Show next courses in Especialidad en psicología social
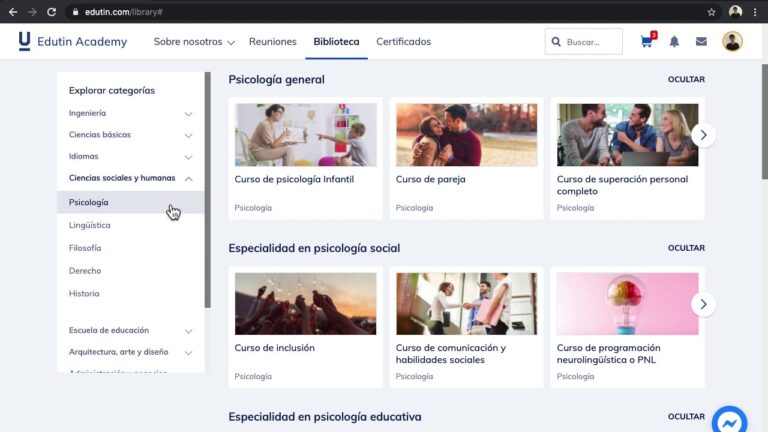 [x=703, y=304]
